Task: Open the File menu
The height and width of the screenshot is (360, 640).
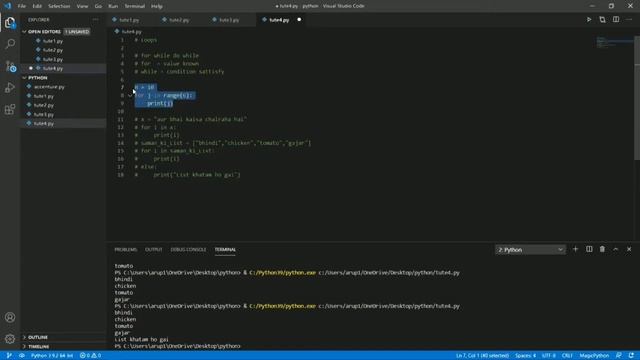Action: 22,6
